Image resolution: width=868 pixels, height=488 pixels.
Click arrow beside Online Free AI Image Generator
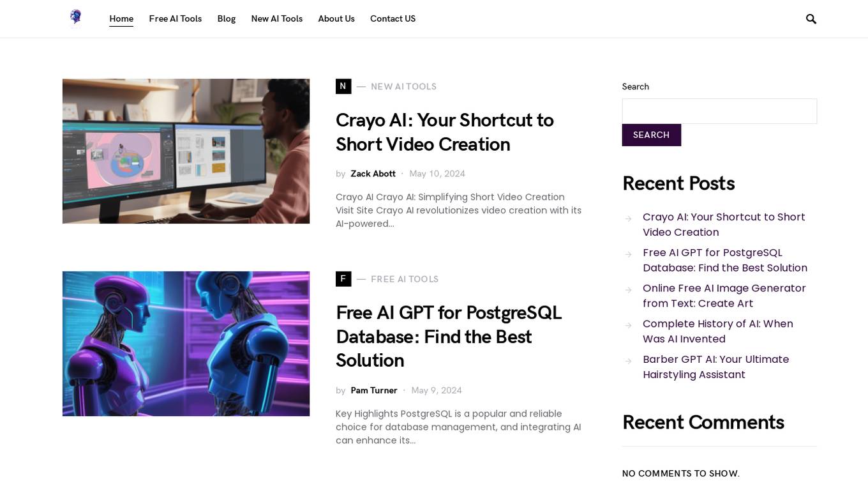628,289
